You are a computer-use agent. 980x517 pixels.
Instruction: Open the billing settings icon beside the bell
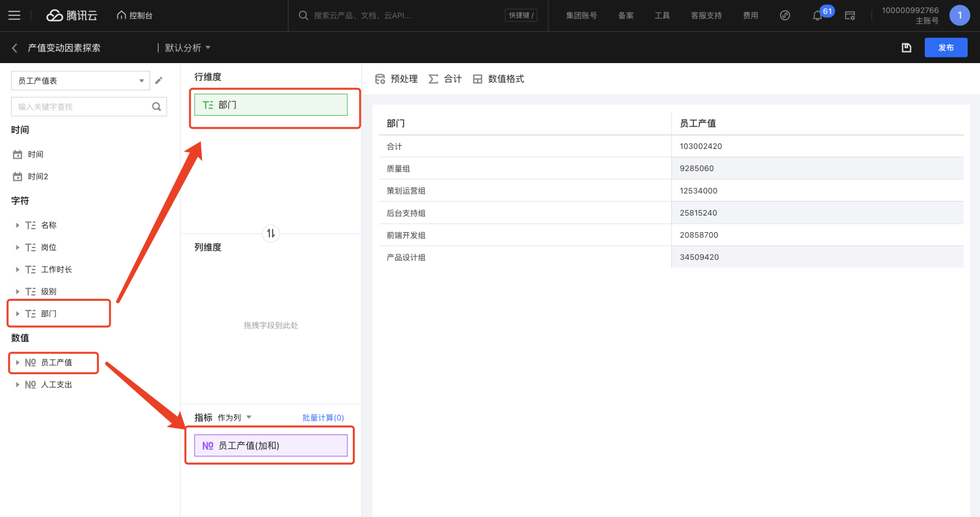tap(850, 15)
